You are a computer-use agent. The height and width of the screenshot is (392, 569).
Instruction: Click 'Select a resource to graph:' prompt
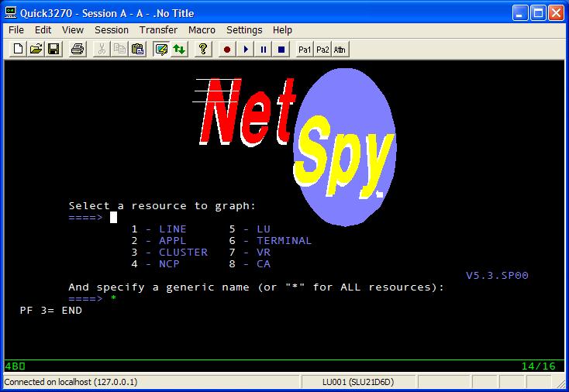(162, 205)
